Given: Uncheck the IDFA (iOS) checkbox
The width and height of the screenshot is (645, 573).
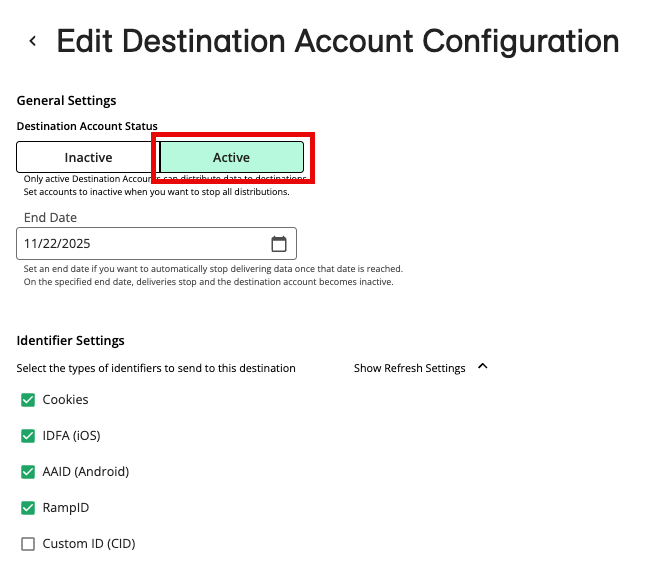Looking at the screenshot, I should click(27, 436).
